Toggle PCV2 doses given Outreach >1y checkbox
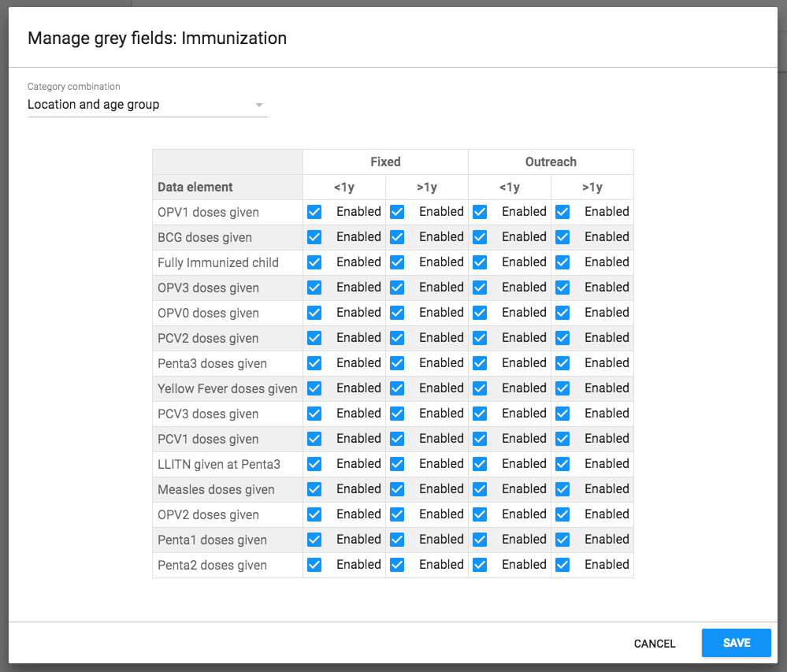Viewport: 787px width, 672px height. click(562, 338)
